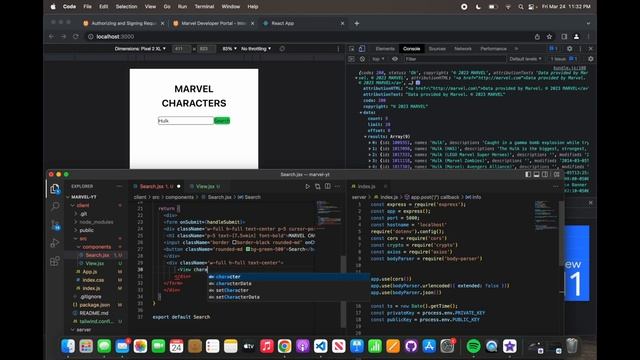Open console settings gear in DevTools

pyautogui.click(x=591, y=59)
